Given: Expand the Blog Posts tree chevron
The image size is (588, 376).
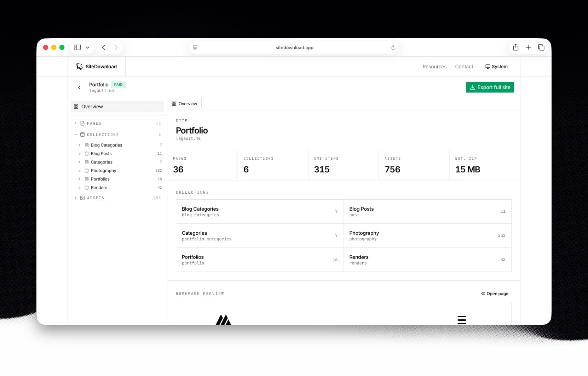Looking at the screenshot, I should click(80, 154).
